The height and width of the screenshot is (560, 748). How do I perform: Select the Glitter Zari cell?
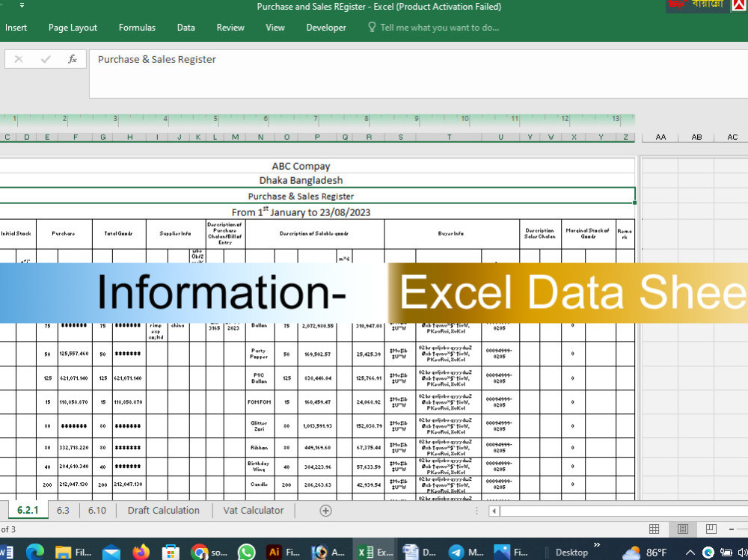tap(260, 426)
